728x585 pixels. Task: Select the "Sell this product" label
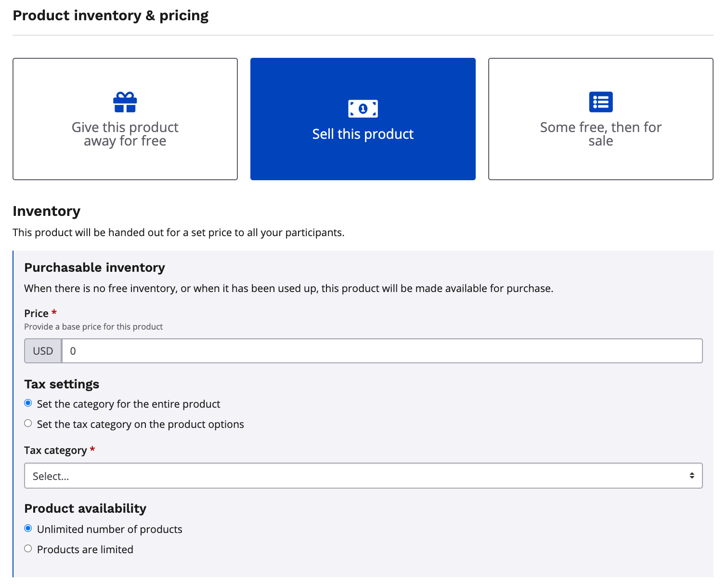click(x=363, y=134)
